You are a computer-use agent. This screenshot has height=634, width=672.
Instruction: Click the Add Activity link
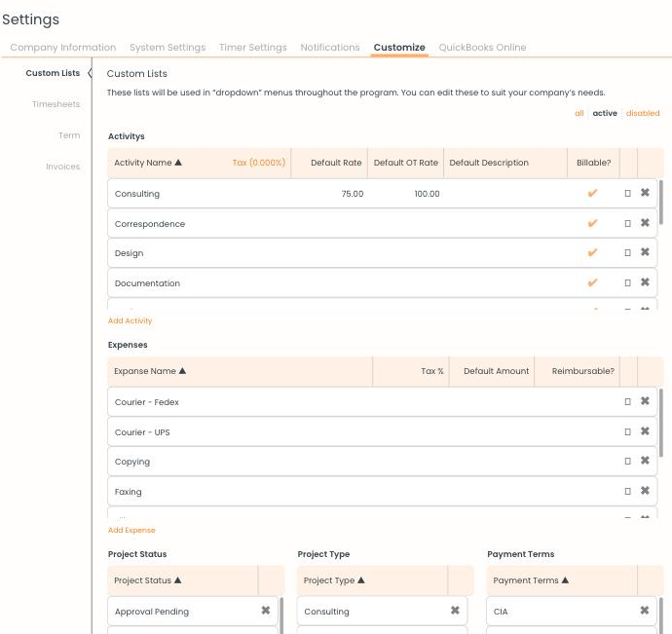130,320
